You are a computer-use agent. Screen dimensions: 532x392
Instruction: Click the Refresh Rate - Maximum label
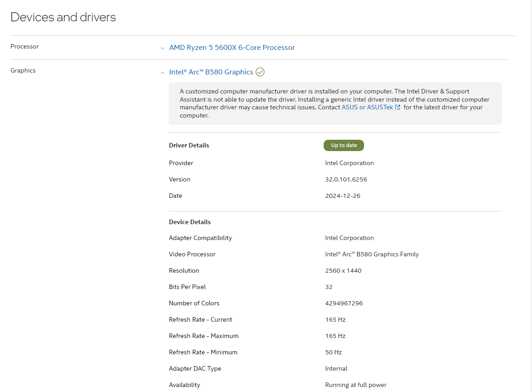tap(203, 336)
